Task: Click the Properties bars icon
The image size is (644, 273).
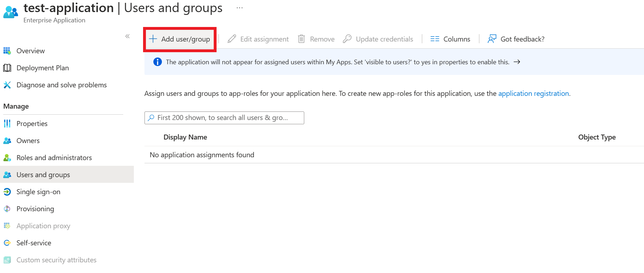Action: point(7,124)
